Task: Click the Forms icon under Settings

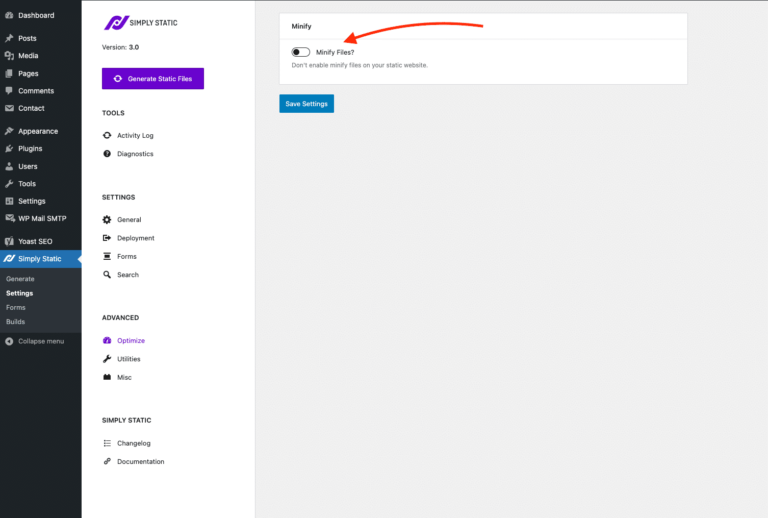Action: click(x=107, y=256)
